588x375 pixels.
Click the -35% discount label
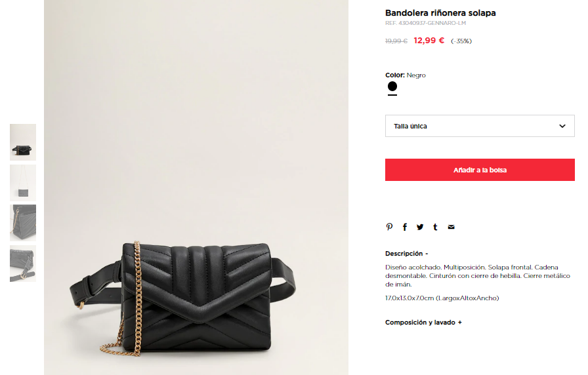click(461, 41)
